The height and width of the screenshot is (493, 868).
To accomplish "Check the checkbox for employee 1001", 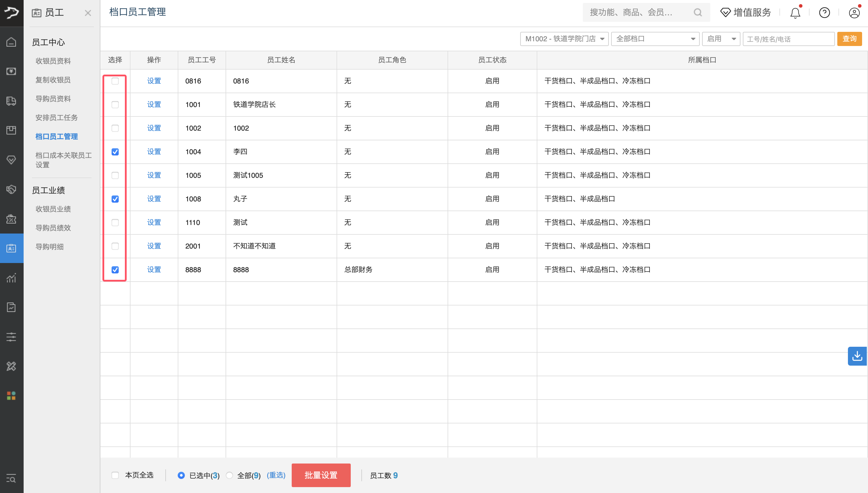I will point(115,105).
